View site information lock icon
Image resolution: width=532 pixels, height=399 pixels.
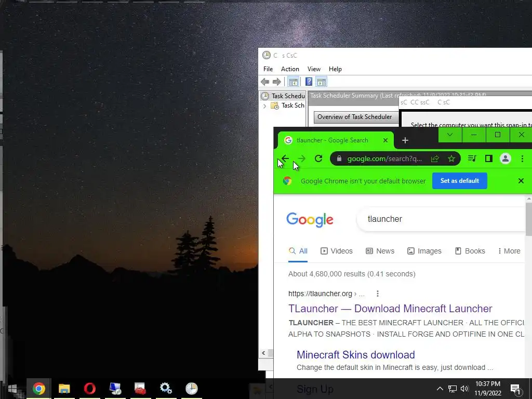339,158
